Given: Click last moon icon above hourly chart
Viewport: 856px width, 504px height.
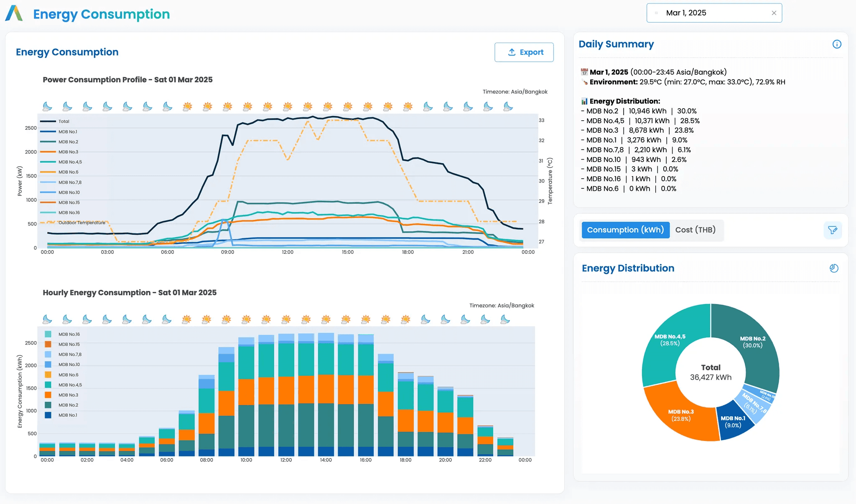Looking at the screenshot, I should (x=505, y=319).
